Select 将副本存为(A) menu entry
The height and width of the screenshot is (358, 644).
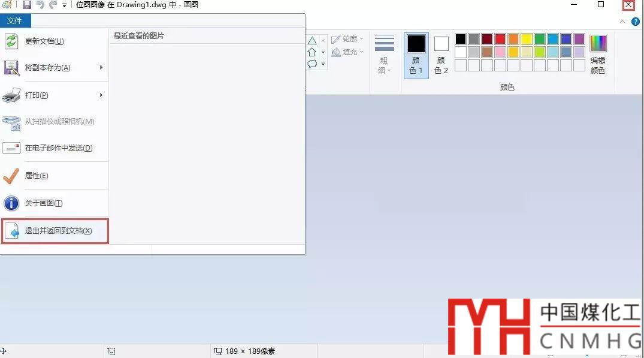point(54,67)
